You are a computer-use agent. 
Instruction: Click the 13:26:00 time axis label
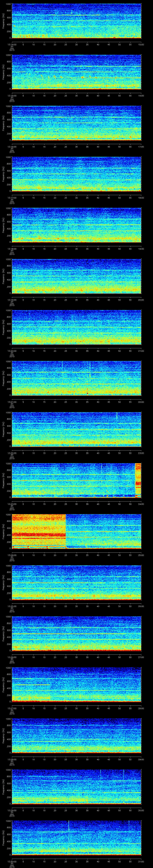tap(12, 657)
